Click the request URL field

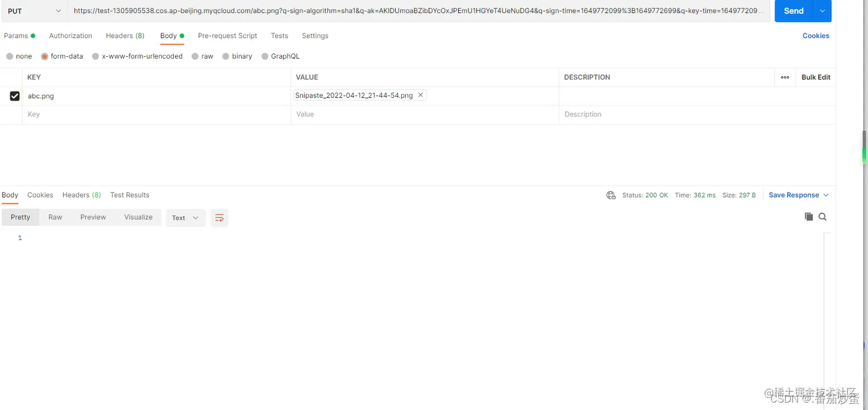418,11
